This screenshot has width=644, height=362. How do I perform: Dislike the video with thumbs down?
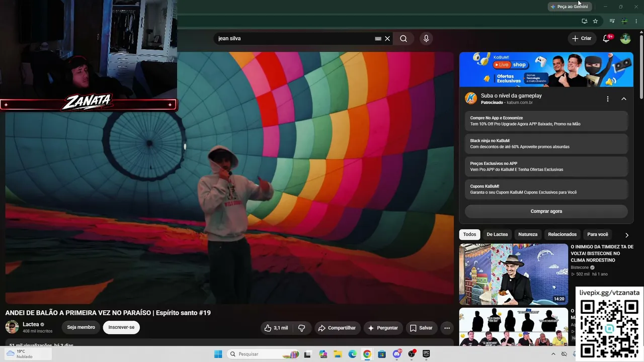click(x=302, y=328)
